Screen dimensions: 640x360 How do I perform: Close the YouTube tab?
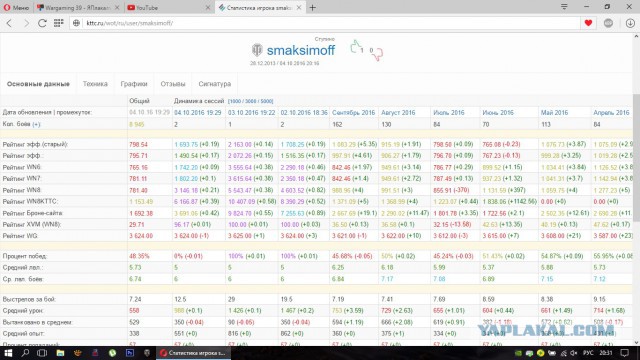point(208,7)
